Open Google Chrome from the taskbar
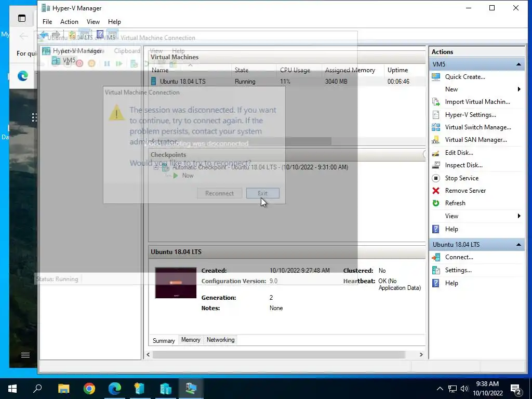The height and width of the screenshot is (399, 532). tap(89, 389)
